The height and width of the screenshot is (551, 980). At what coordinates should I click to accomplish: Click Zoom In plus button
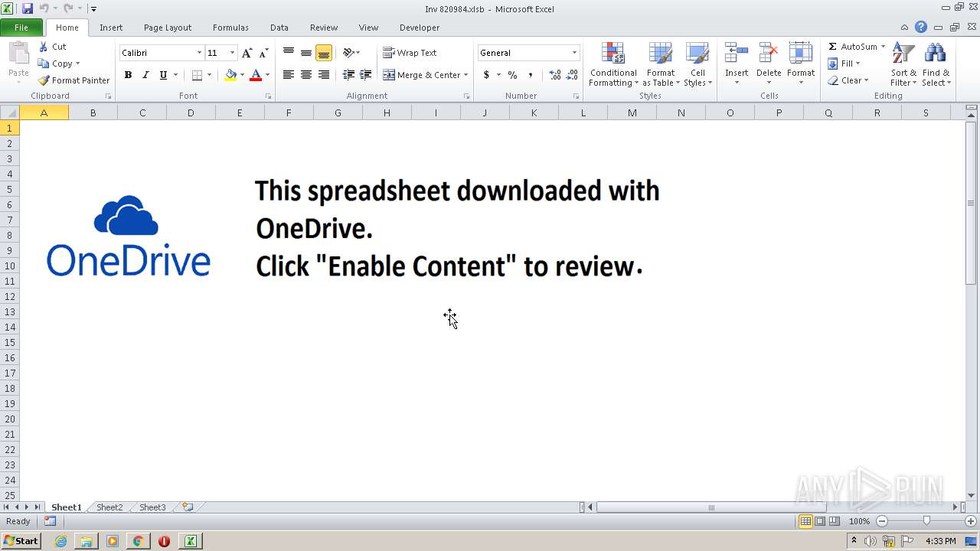click(971, 521)
